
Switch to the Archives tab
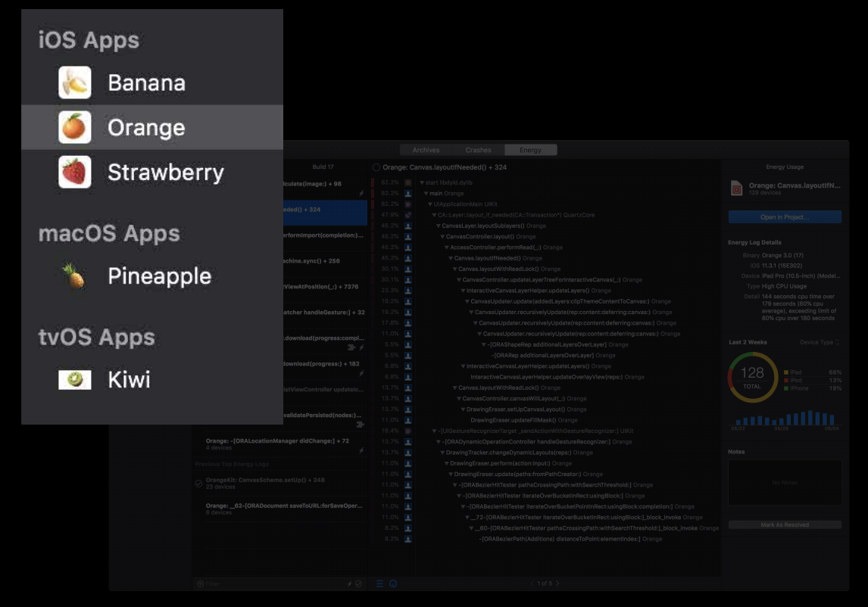[426, 150]
